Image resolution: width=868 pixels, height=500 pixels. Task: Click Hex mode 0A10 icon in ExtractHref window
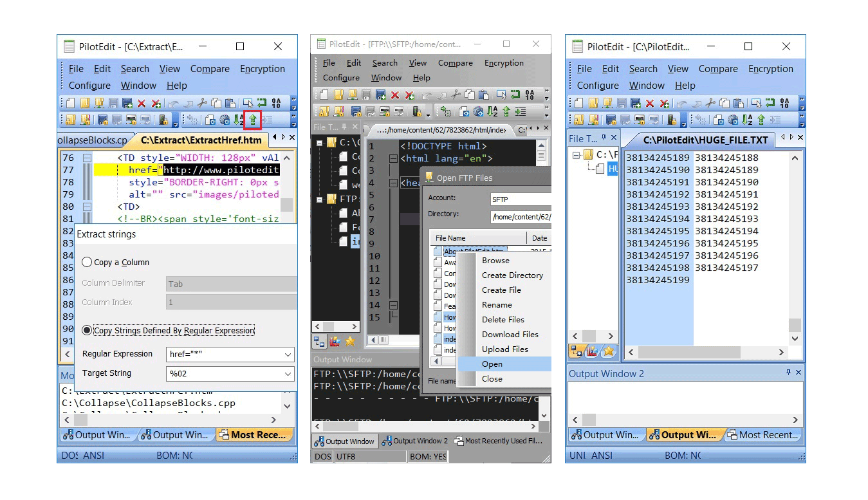[276, 103]
